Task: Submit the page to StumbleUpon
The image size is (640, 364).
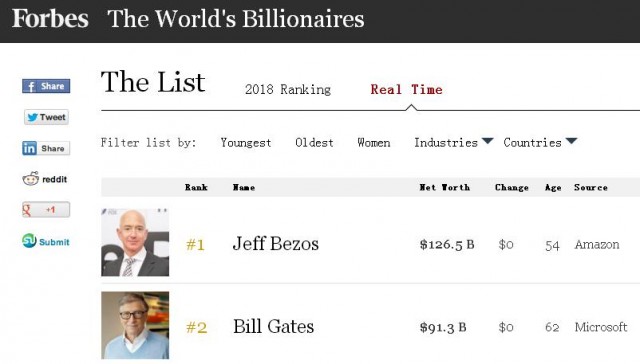Action: (46, 241)
